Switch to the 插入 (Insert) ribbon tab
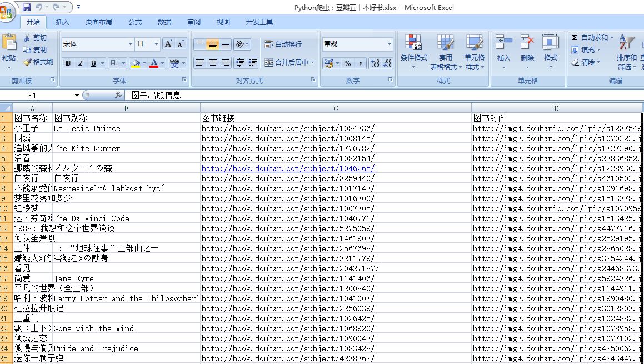 [63, 22]
